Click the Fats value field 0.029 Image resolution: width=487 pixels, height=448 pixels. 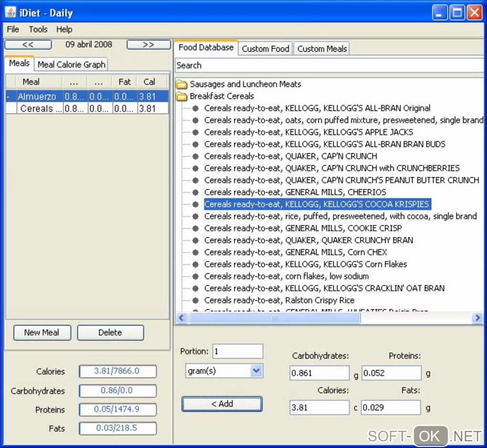tap(391, 407)
